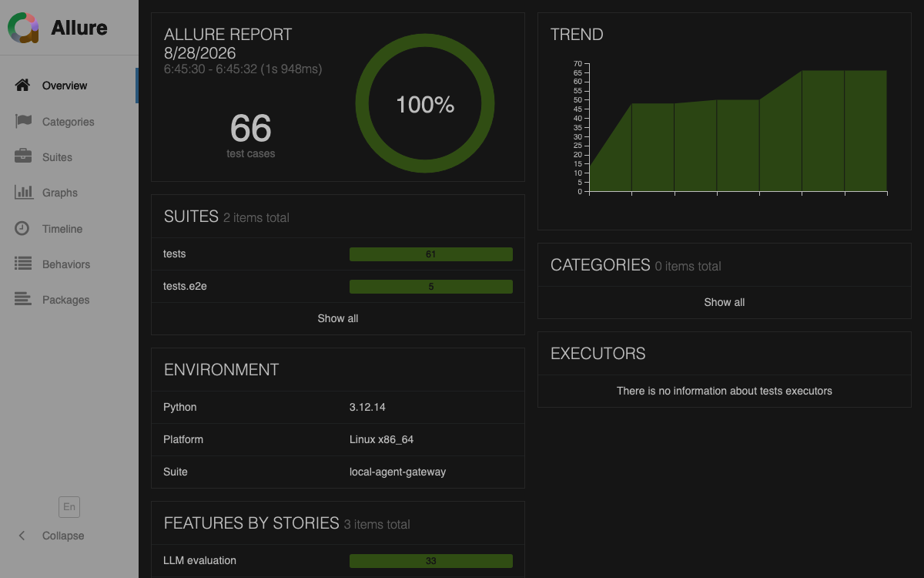The image size is (924, 578).
Task: Open Suites via the briefcase icon
Action: coord(23,156)
